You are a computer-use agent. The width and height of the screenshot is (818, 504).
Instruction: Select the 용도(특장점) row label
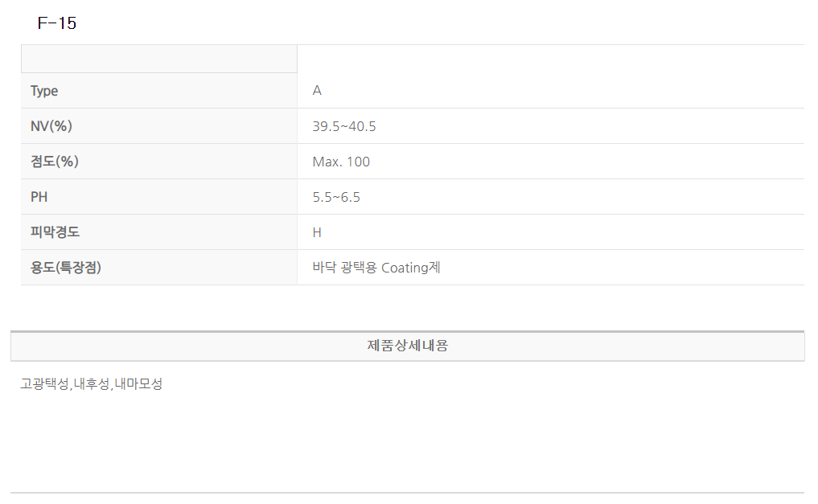click(x=66, y=268)
